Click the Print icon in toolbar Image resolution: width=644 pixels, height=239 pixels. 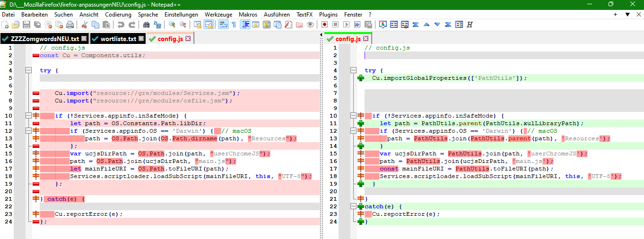[x=70, y=25]
